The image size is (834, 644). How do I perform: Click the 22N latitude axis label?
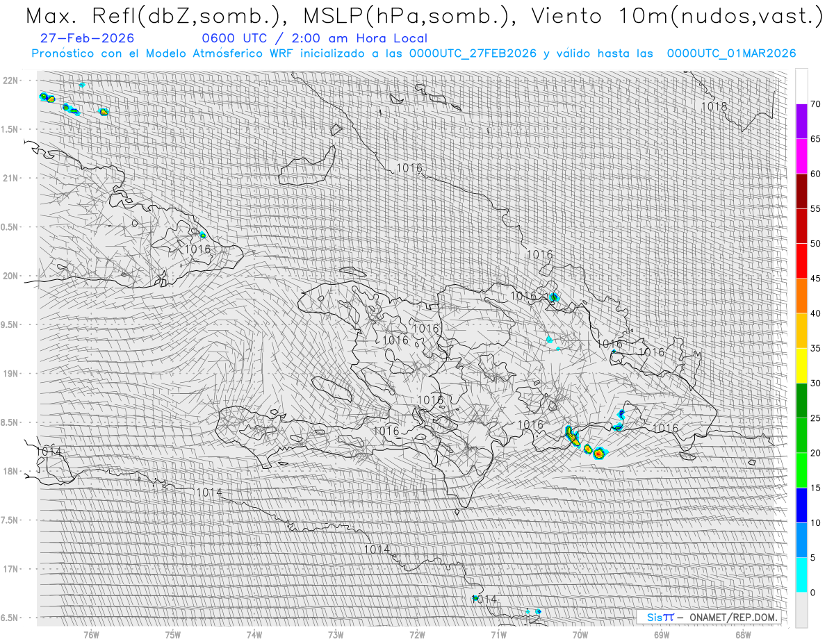coord(11,81)
